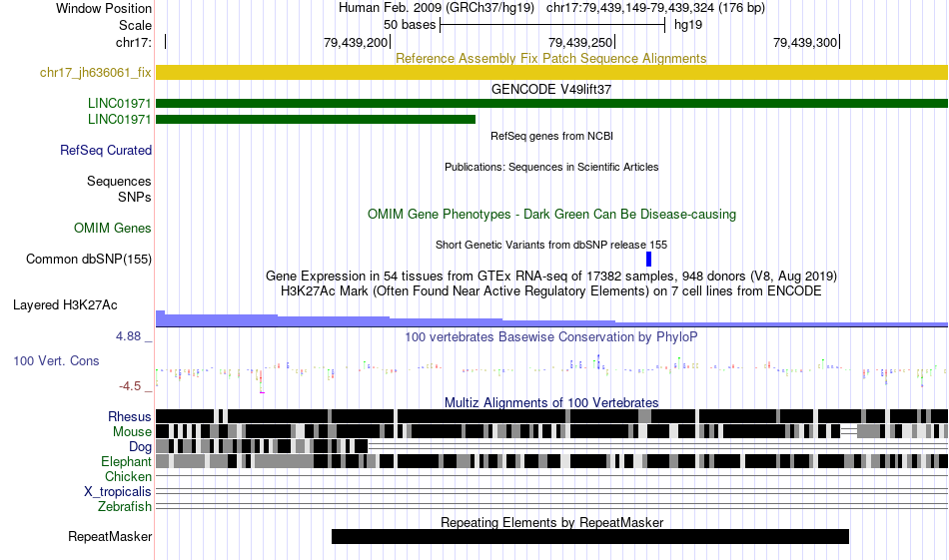The image size is (949, 560).
Task: Click the Common dbSNP(155) label
Action: point(88,259)
